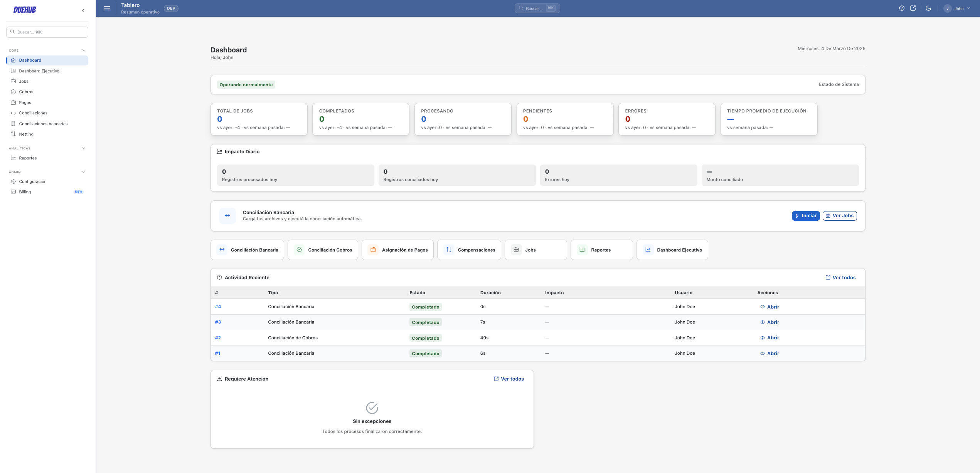Click Ver todos in Requiere Atención
The height and width of the screenshot is (473, 980).
coord(509,379)
